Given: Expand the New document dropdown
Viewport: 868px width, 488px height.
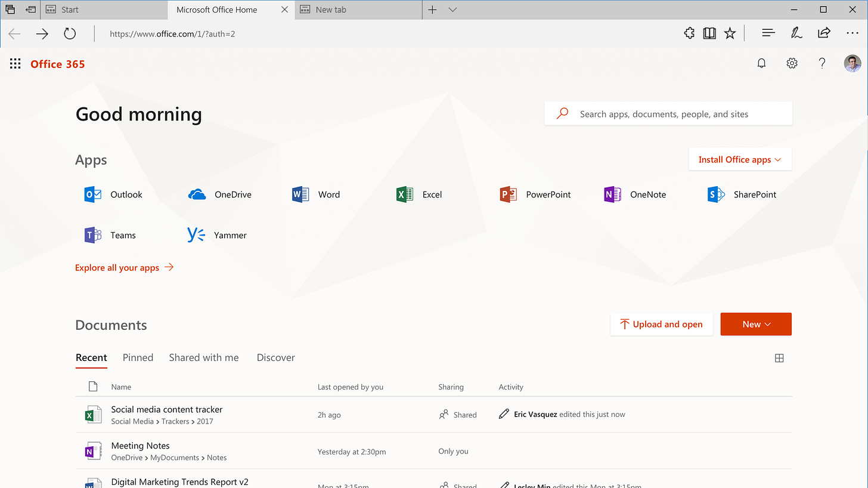Looking at the screenshot, I should (x=756, y=324).
